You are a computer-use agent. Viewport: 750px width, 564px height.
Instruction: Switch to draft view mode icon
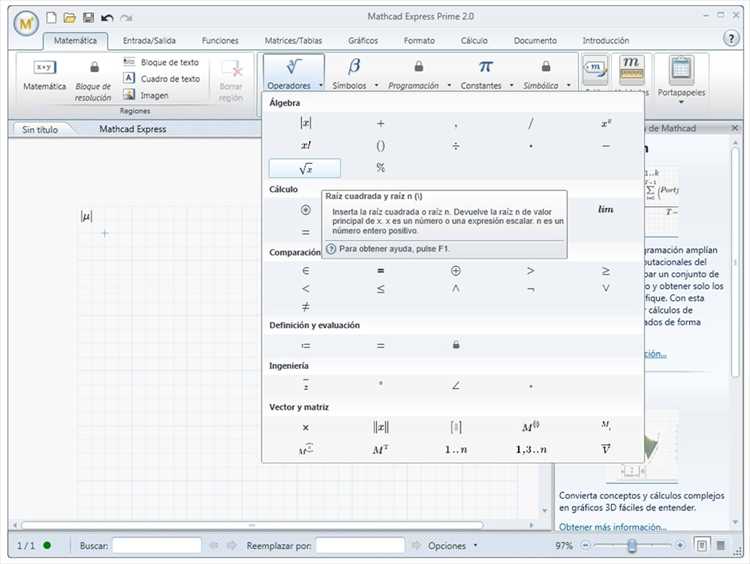[720, 545]
